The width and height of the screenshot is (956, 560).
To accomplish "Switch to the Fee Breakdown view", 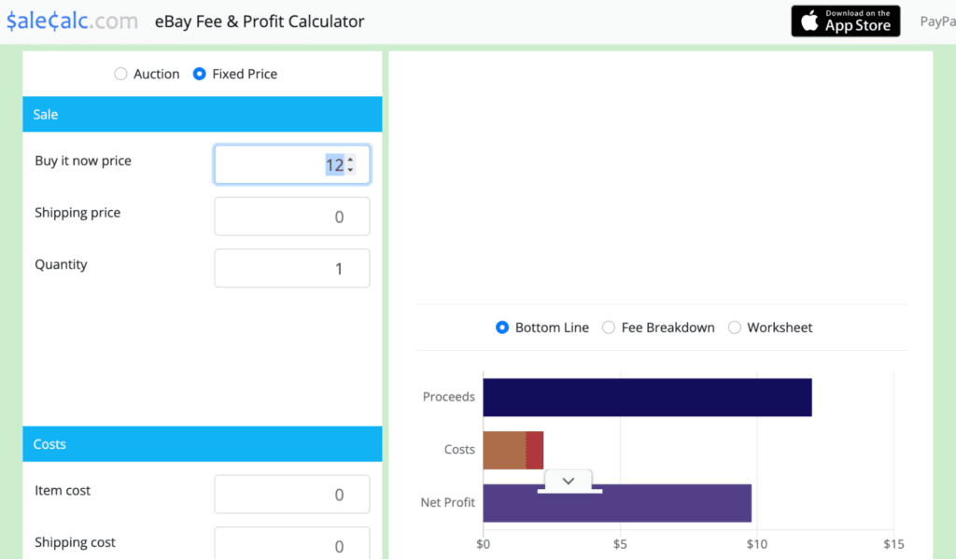I will tap(609, 328).
